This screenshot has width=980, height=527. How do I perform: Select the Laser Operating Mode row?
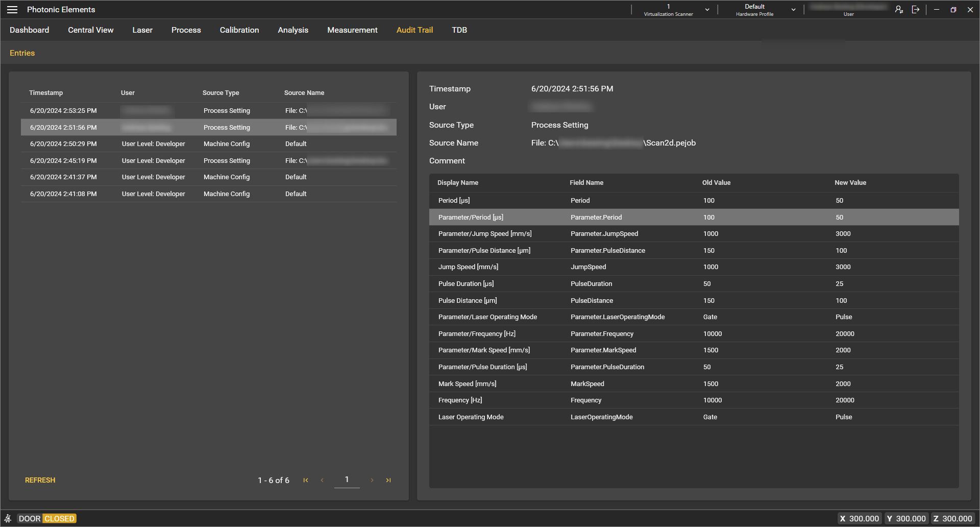point(694,417)
